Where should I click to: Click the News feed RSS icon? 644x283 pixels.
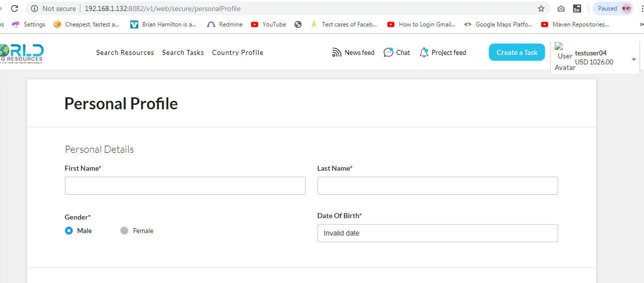(337, 52)
